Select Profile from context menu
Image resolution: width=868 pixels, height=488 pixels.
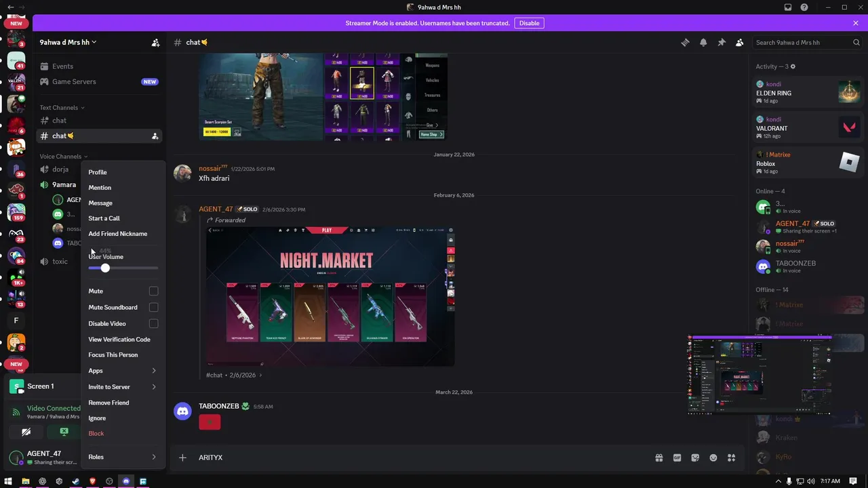(x=123, y=172)
